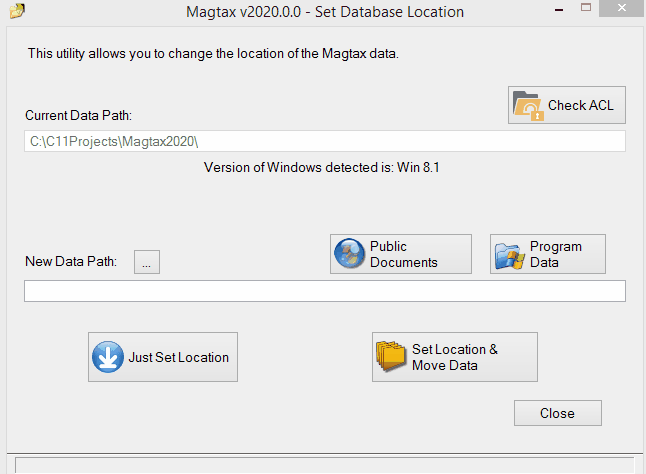Screen dimensions: 646x474
Task: Close the window with the title bar X
Action: click(x=622, y=8)
